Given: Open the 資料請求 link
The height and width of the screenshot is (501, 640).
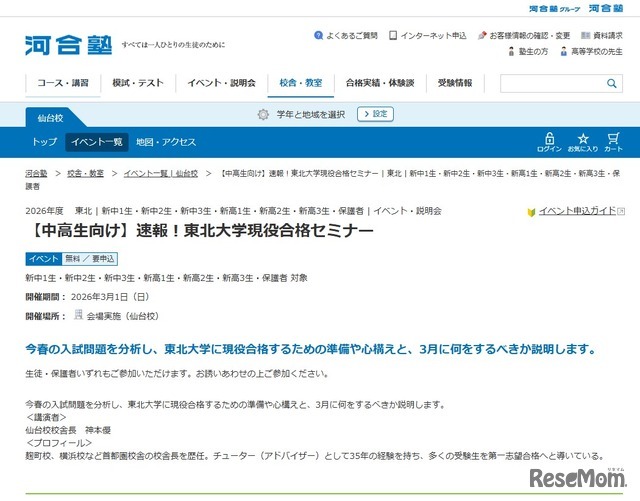Looking at the screenshot, I should tap(608, 36).
